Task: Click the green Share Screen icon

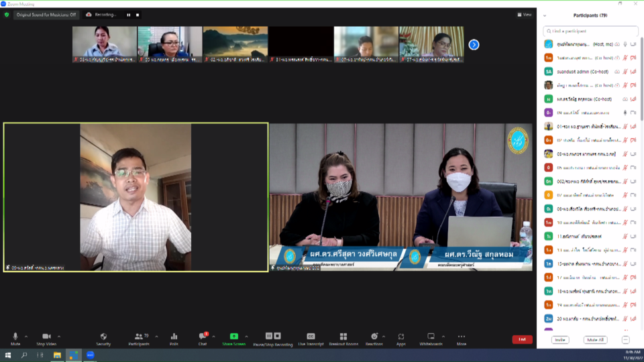Action: click(x=233, y=337)
